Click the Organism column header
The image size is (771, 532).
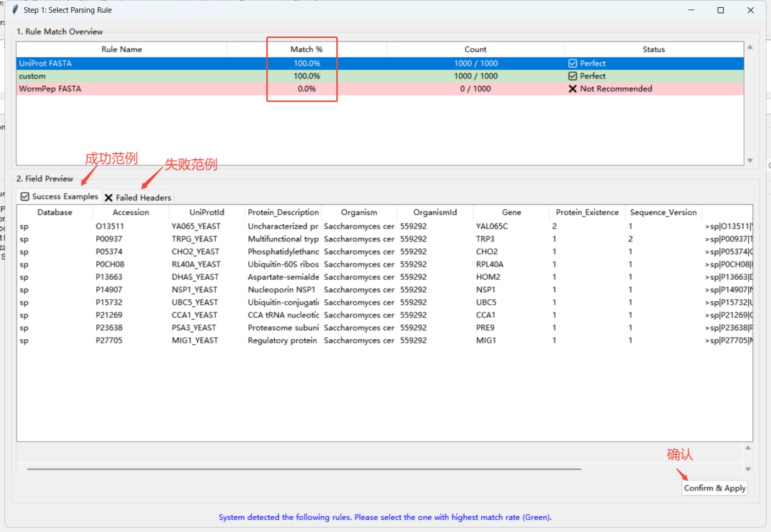359,212
